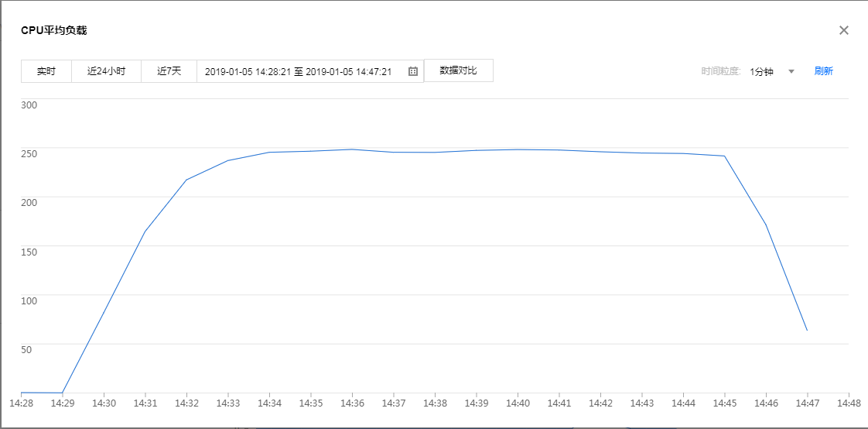Close the CPU平均负载 dialog
The image size is (868, 429).
coord(844,30)
